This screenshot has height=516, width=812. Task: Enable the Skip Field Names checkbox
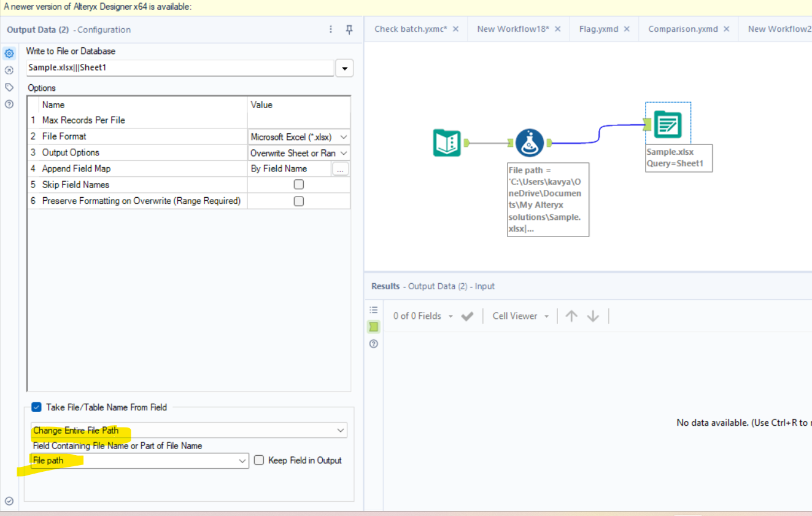pyautogui.click(x=298, y=184)
